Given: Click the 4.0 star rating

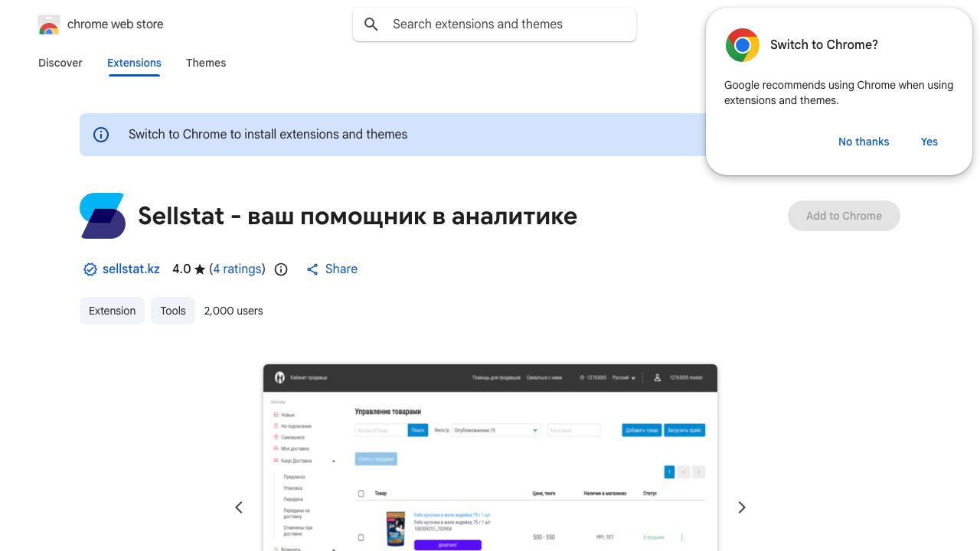Looking at the screenshot, I should pos(189,269).
